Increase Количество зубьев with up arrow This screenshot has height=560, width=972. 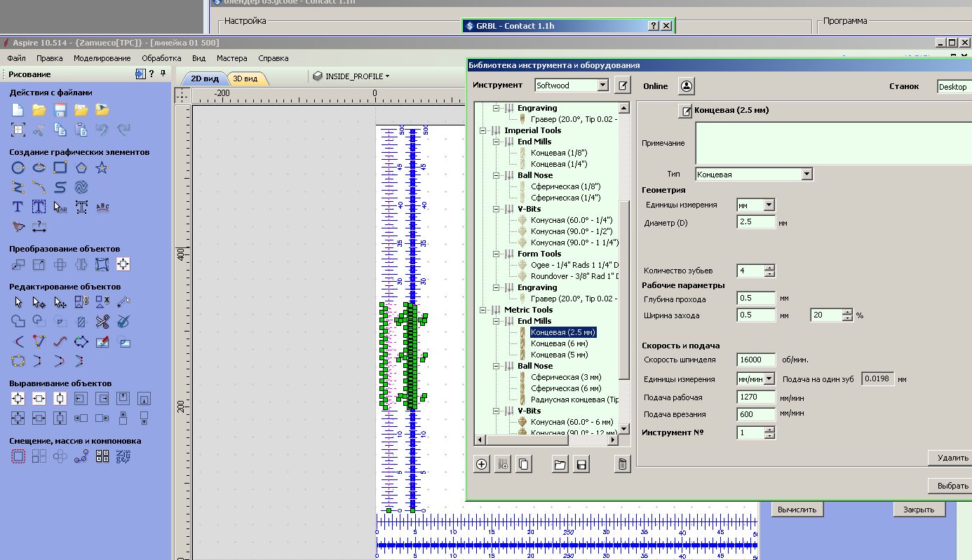[x=770, y=268]
